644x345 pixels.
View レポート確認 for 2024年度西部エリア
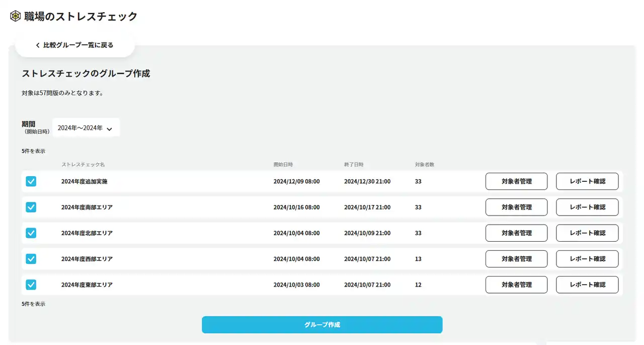click(x=587, y=259)
